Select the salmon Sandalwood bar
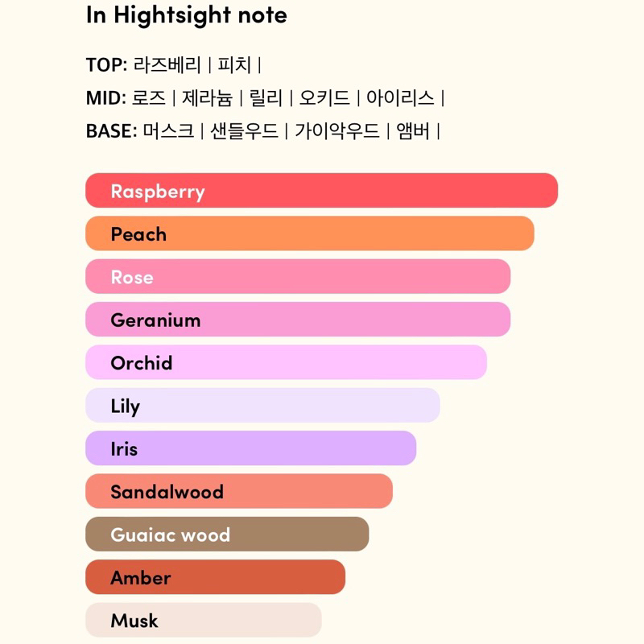 click(x=239, y=491)
